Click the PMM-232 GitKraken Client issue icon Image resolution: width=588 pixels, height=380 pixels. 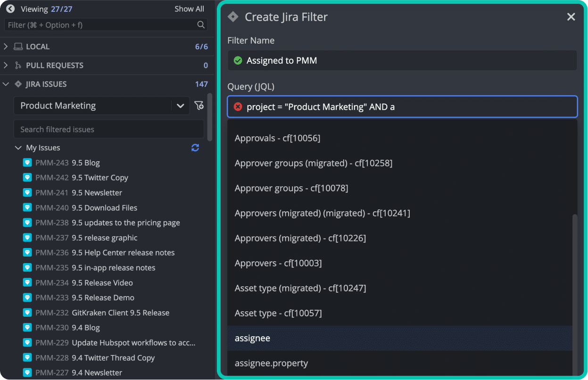tap(28, 313)
